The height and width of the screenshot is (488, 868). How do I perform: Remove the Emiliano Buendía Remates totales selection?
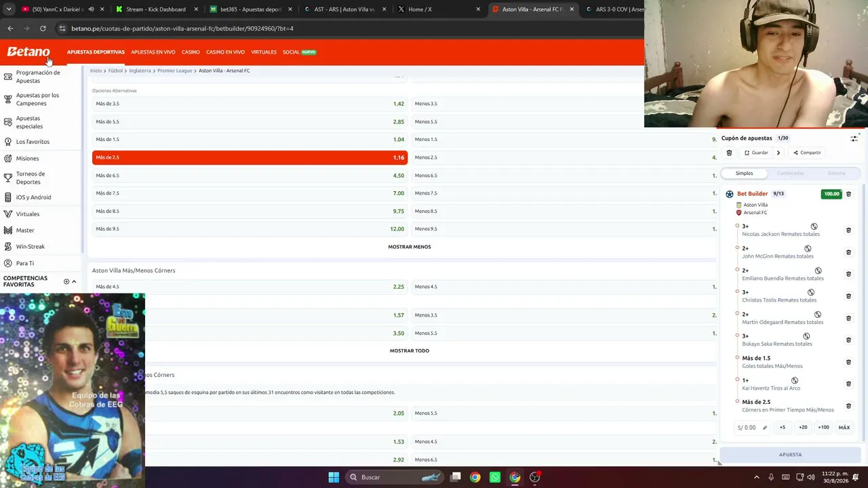pos(848,274)
